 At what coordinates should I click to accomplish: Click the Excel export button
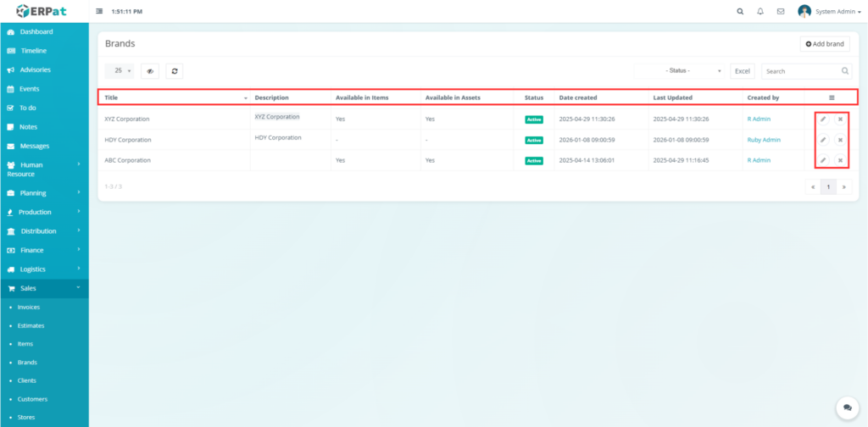(743, 71)
